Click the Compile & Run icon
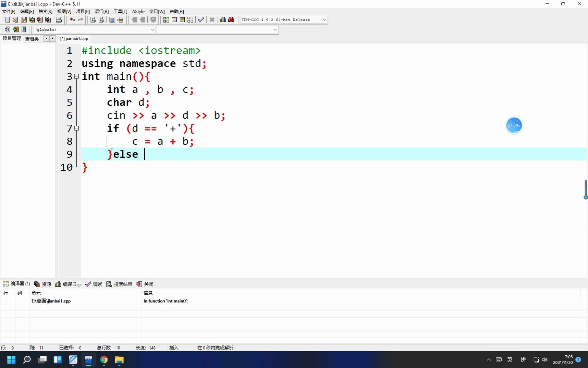The height and width of the screenshot is (368, 588). point(182,20)
